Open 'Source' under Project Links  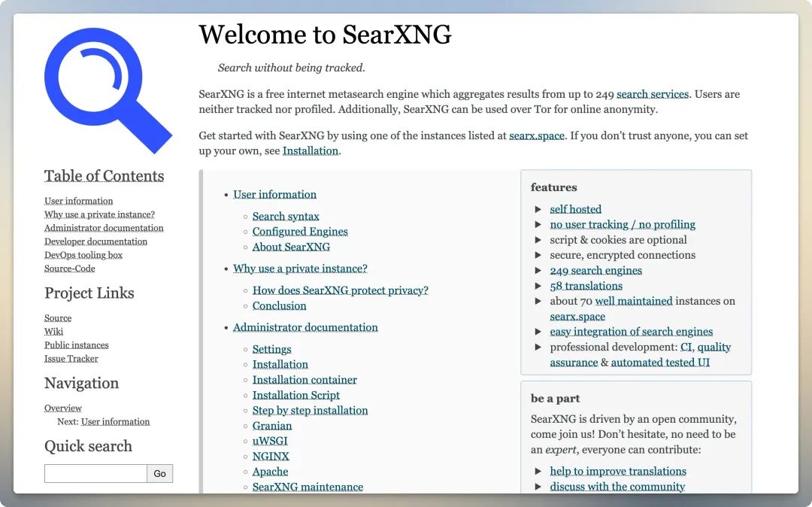[x=58, y=318]
